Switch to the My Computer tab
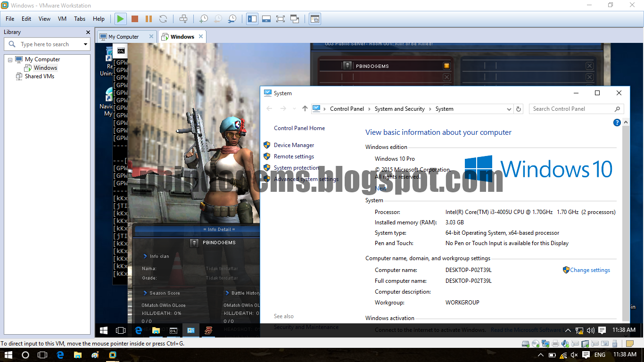 (x=124, y=37)
